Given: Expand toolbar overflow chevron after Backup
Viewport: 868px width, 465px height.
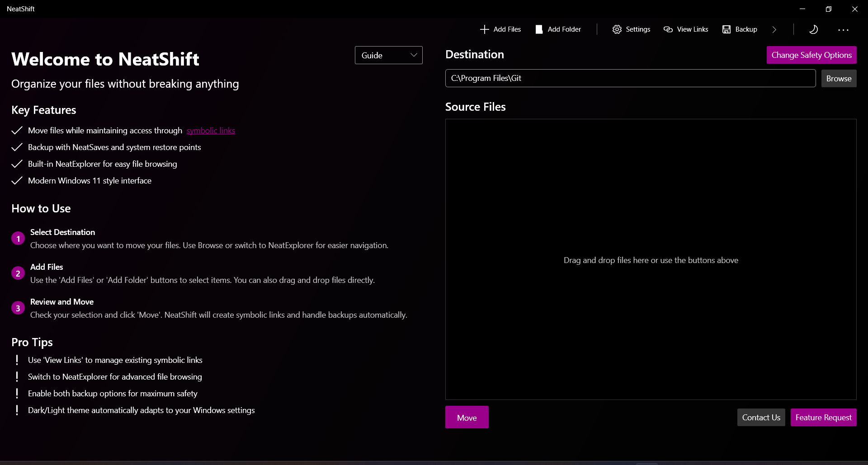Looking at the screenshot, I should click(x=774, y=29).
